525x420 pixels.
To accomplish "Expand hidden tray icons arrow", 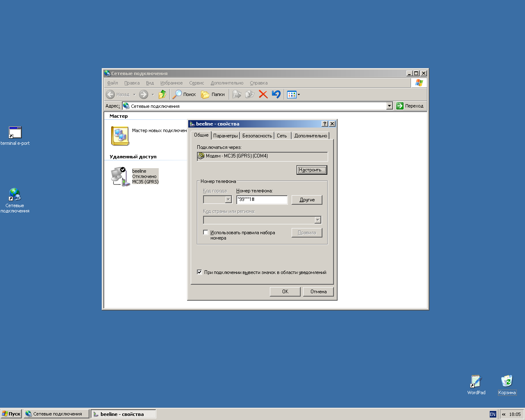I will click(x=504, y=414).
